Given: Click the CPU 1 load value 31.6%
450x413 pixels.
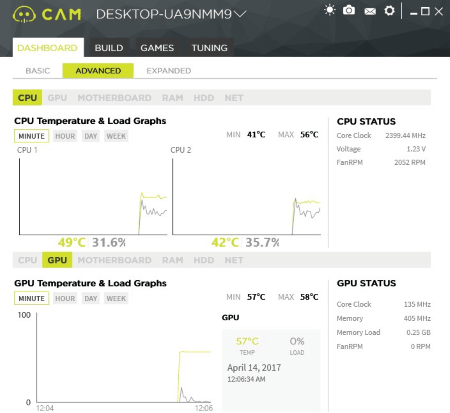Looking at the screenshot, I should click(x=109, y=242).
